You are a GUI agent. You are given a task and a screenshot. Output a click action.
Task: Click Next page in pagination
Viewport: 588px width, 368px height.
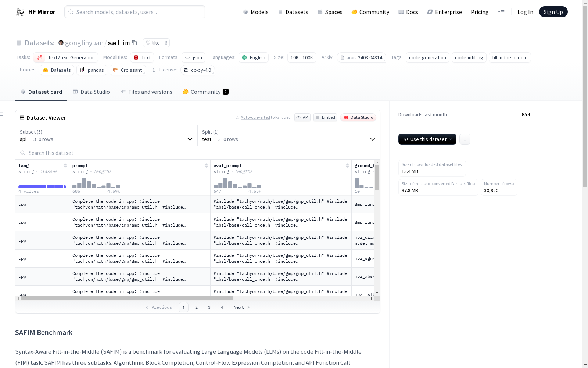[x=242, y=307]
